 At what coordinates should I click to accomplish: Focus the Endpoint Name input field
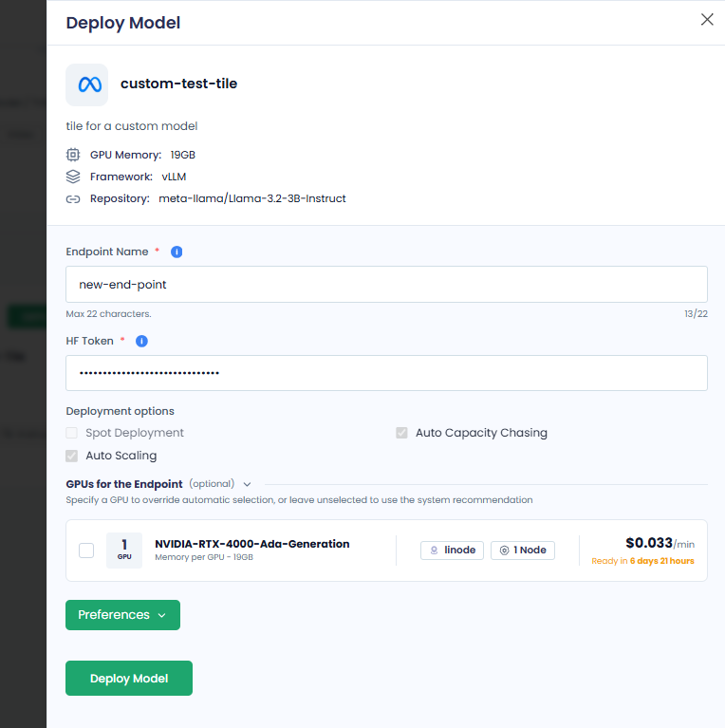click(386, 284)
